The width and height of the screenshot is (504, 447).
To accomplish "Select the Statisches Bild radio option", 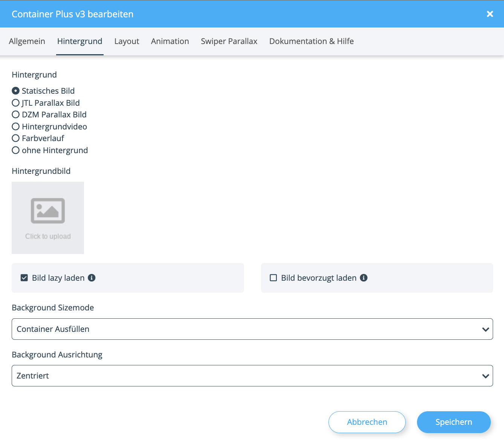I will pos(15,91).
